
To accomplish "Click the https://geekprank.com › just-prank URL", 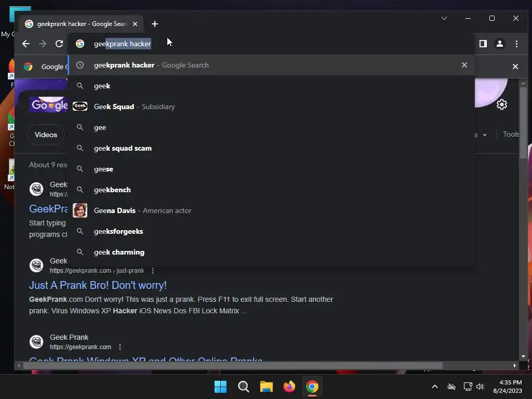I will tap(97, 271).
